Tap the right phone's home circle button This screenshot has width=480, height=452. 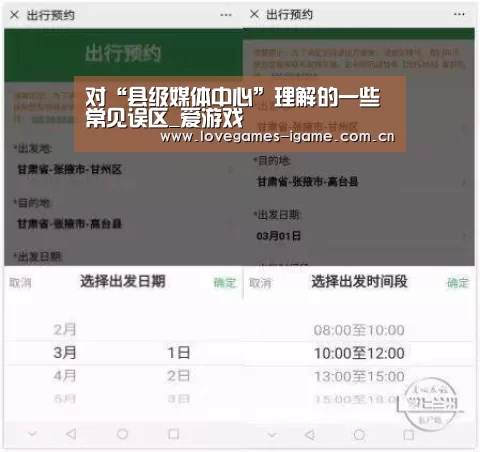(359, 435)
